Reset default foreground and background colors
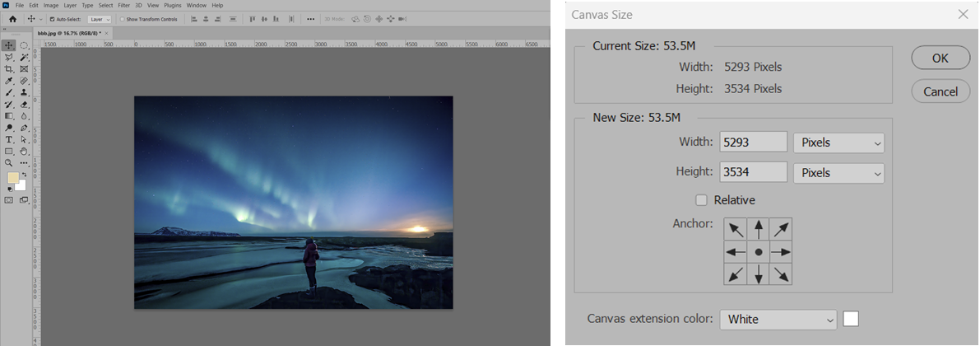980x346 pixels. tap(10, 189)
